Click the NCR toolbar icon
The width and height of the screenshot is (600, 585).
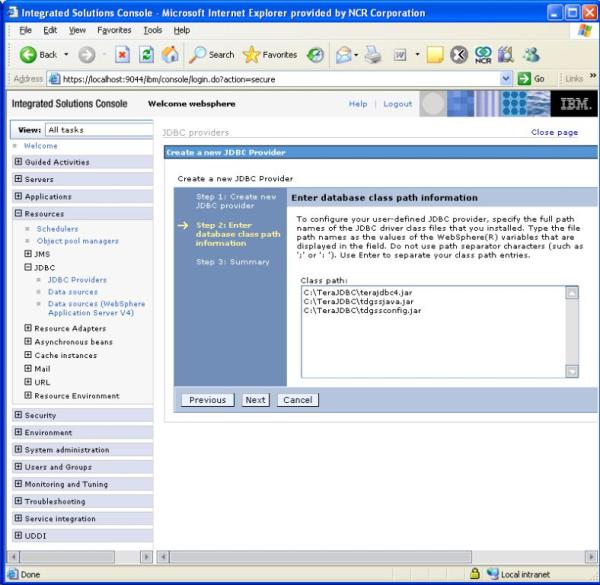coord(483,55)
